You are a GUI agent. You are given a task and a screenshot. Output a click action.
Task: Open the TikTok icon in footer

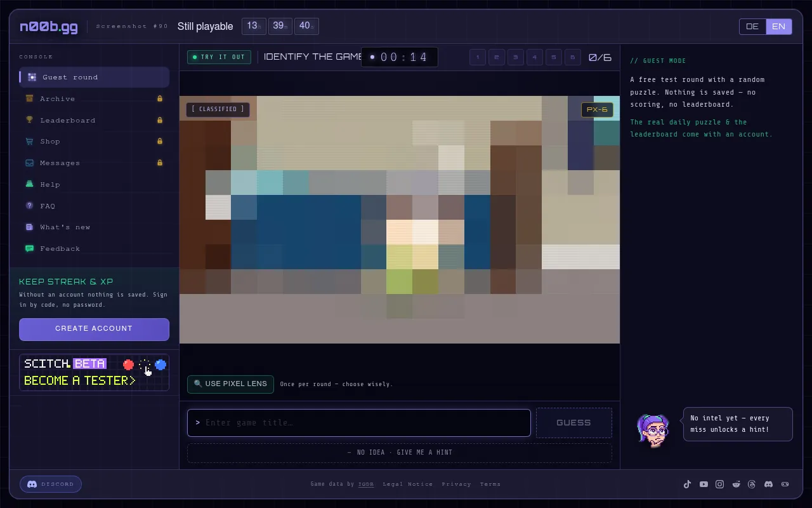point(687,484)
